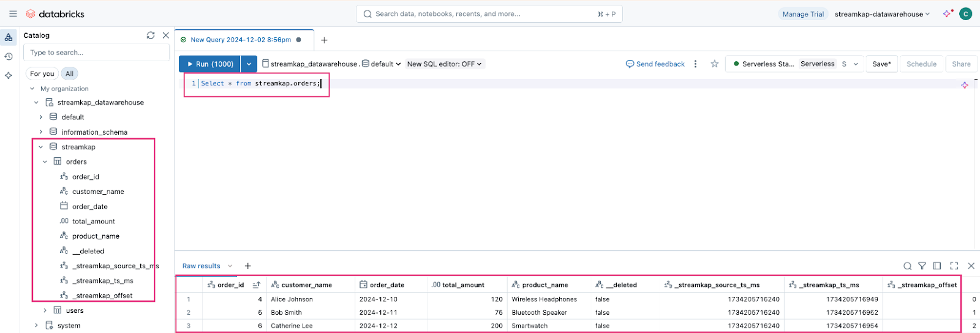Collapse streamkap_datawarehouse catalog
The width and height of the screenshot is (980, 333).
coord(37,102)
